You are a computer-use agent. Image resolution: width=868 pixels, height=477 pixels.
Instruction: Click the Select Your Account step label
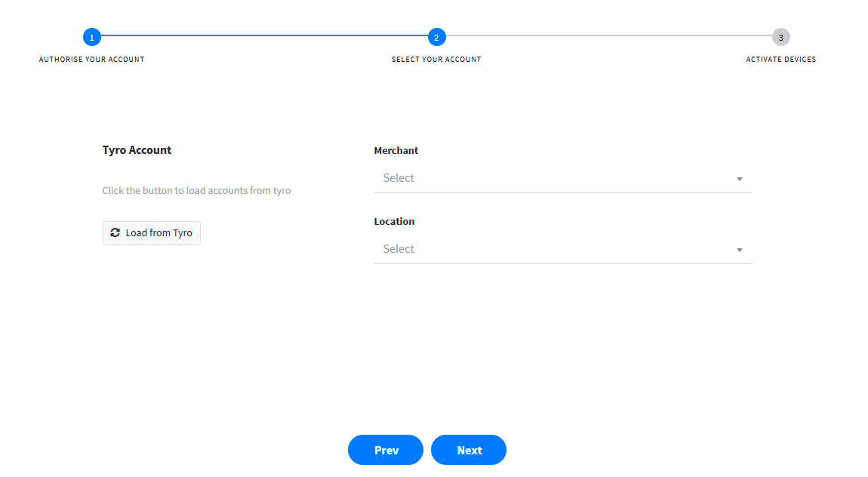click(x=437, y=59)
